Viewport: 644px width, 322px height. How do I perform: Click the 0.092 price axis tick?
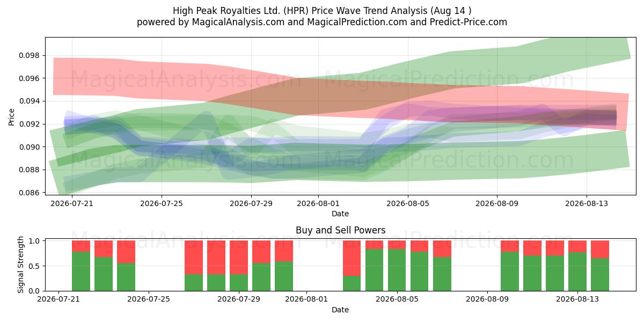click(30, 124)
